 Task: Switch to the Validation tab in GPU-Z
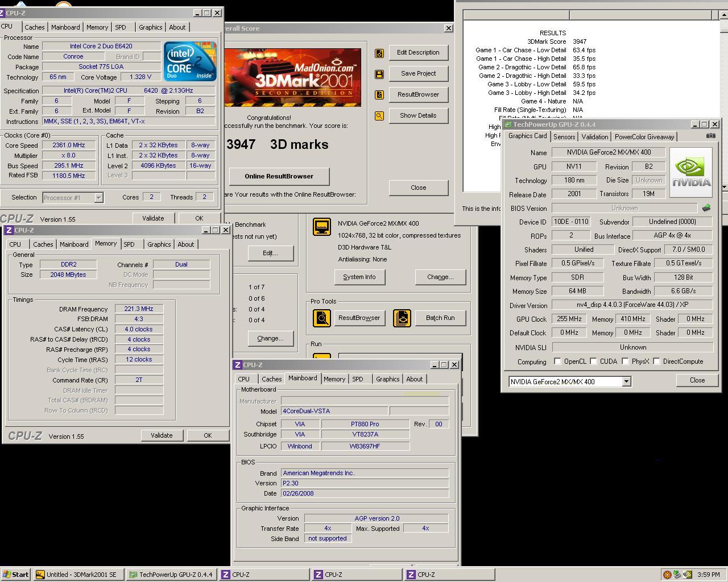[x=595, y=136]
